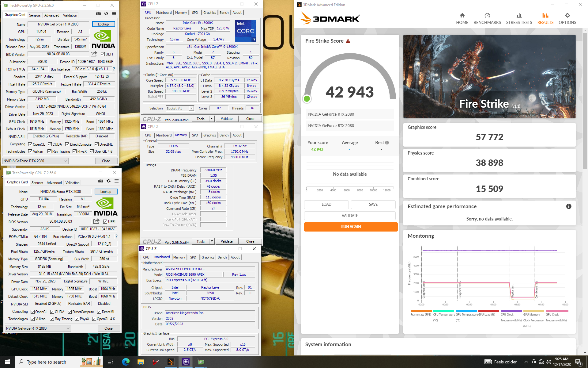Click the green dot on score gauge
The width and height of the screenshot is (588, 368).
tap(307, 99)
